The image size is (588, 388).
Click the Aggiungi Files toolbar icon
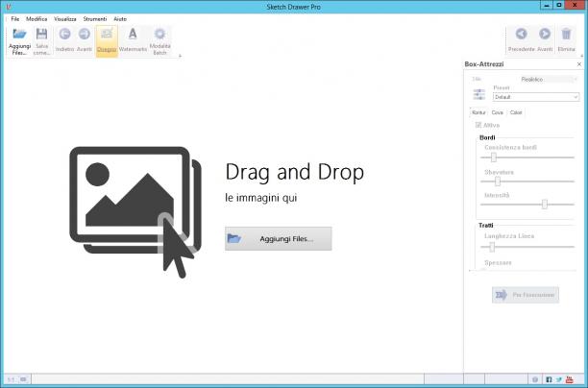[x=19, y=35]
